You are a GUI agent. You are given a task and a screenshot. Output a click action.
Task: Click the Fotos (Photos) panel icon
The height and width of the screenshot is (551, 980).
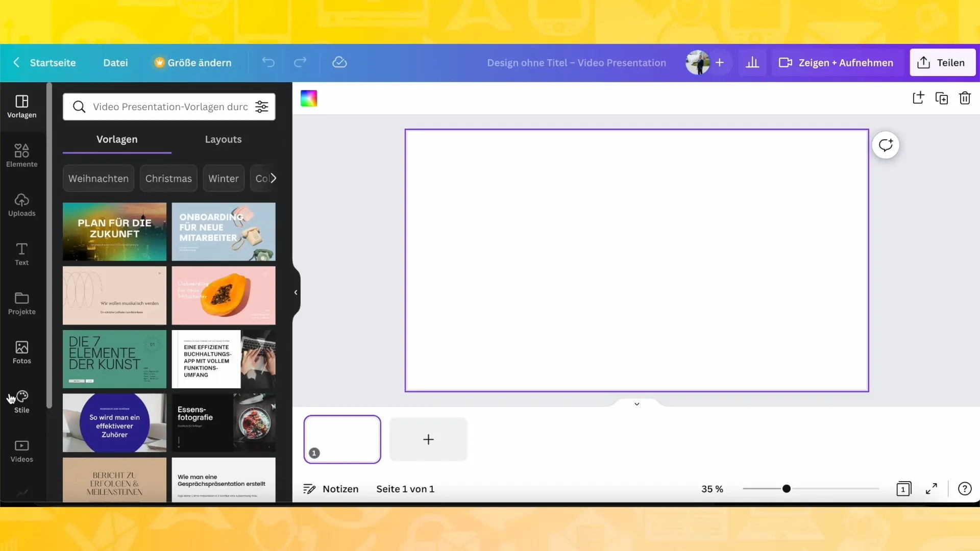tap(21, 351)
